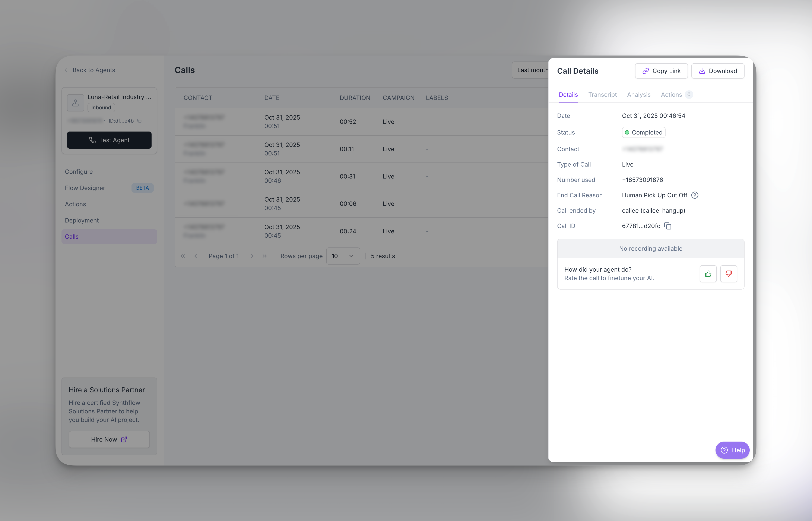Download the call details
Image resolution: width=812 pixels, height=521 pixels.
tap(718, 71)
